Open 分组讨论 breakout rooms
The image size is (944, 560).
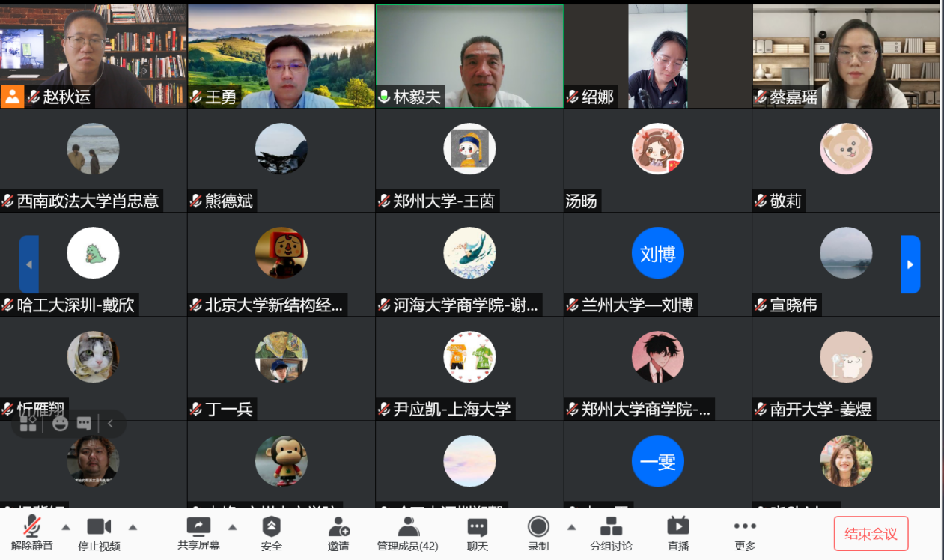point(611,534)
